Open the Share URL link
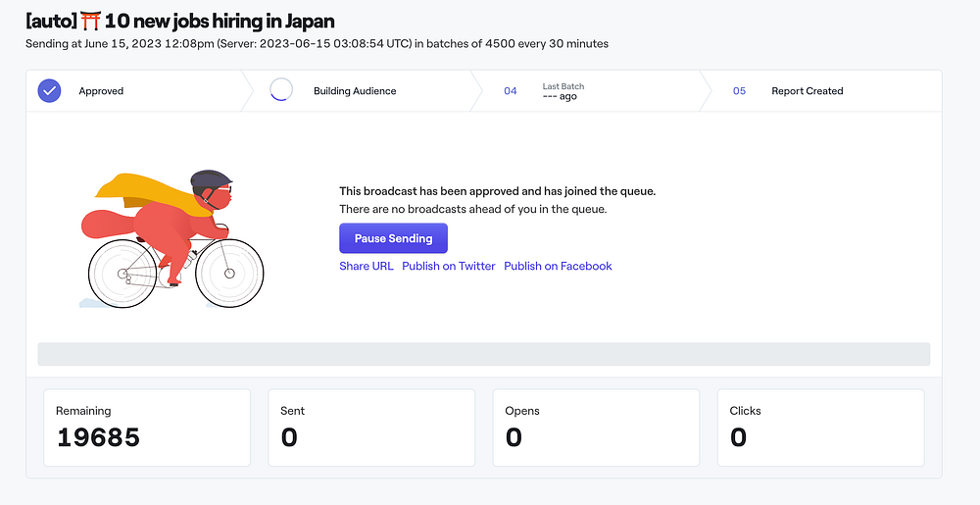 (366, 266)
